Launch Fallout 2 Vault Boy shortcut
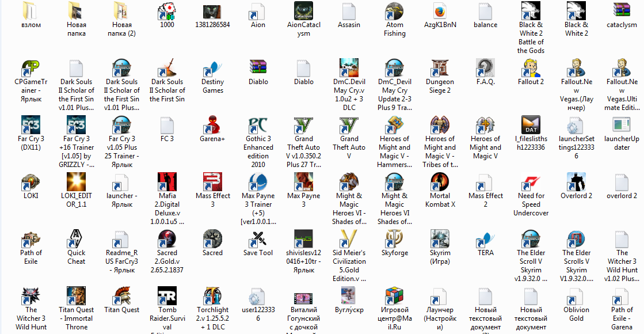This screenshot has height=334, width=644. tap(531, 68)
